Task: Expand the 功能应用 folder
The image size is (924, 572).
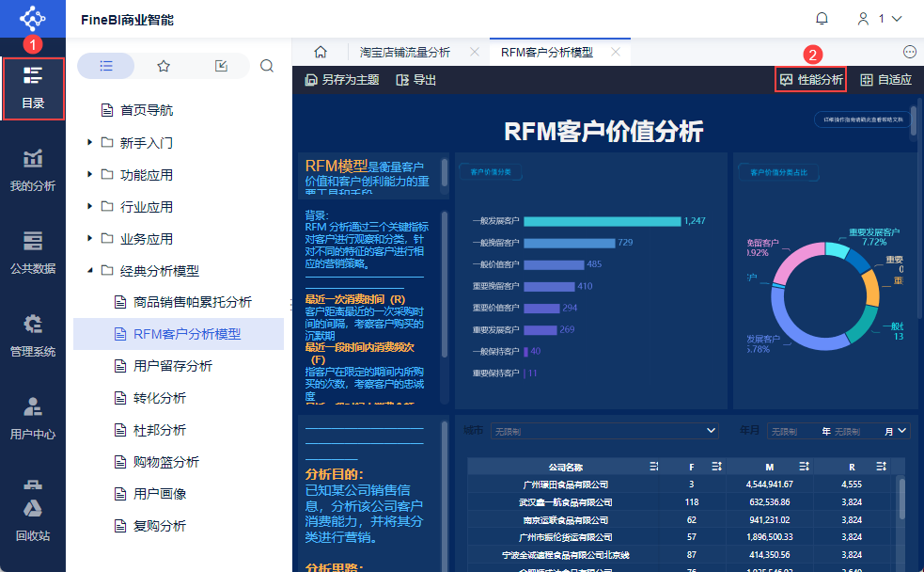Action: [x=89, y=174]
